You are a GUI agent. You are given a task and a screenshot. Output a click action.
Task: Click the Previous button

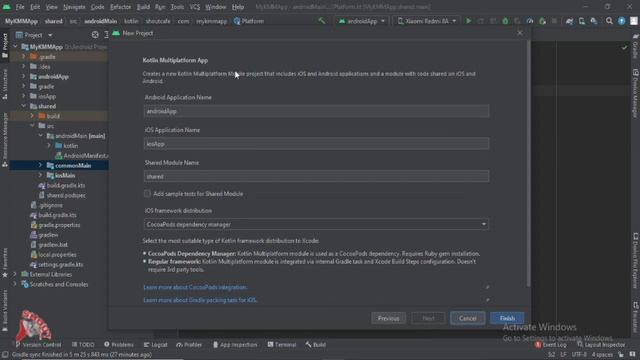tap(388, 318)
